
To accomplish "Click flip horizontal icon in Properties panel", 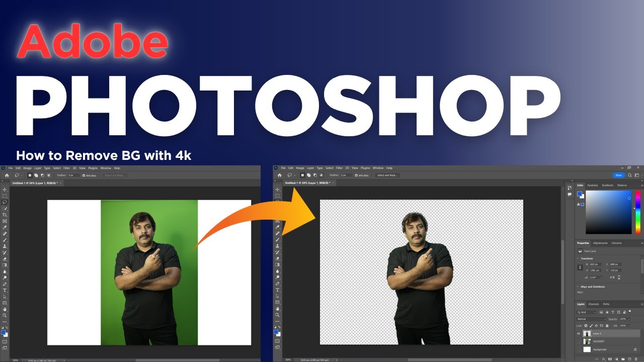I will (x=612, y=278).
